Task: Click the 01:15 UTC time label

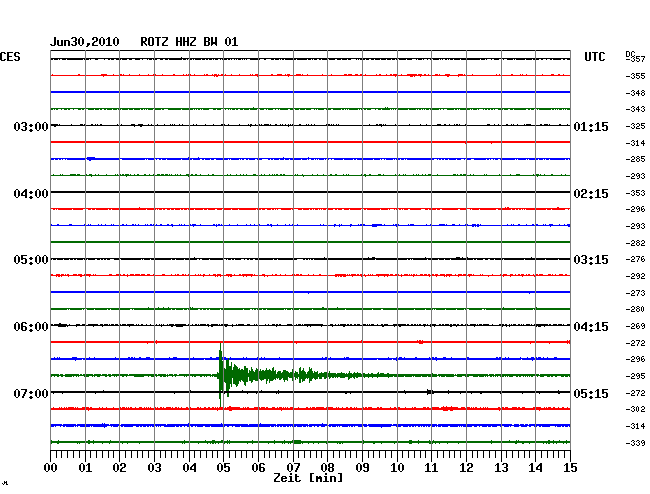Action: [x=591, y=126]
